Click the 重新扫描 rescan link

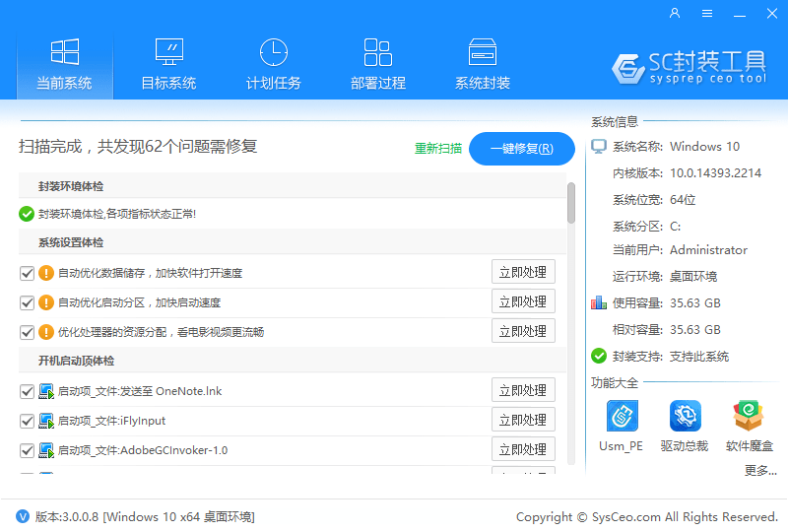pos(437,149)
